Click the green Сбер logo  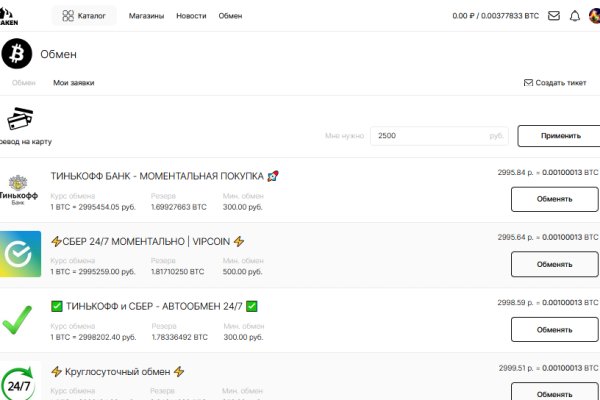19,254
